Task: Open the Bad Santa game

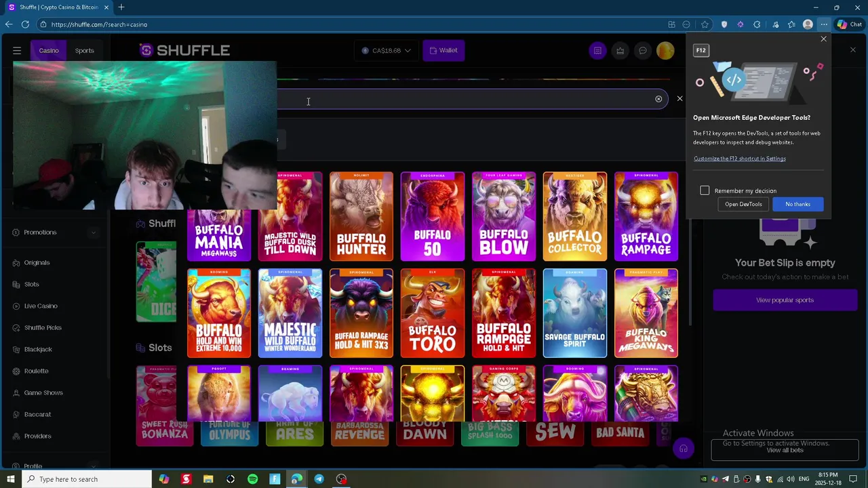Action: (x=620, y=434)
